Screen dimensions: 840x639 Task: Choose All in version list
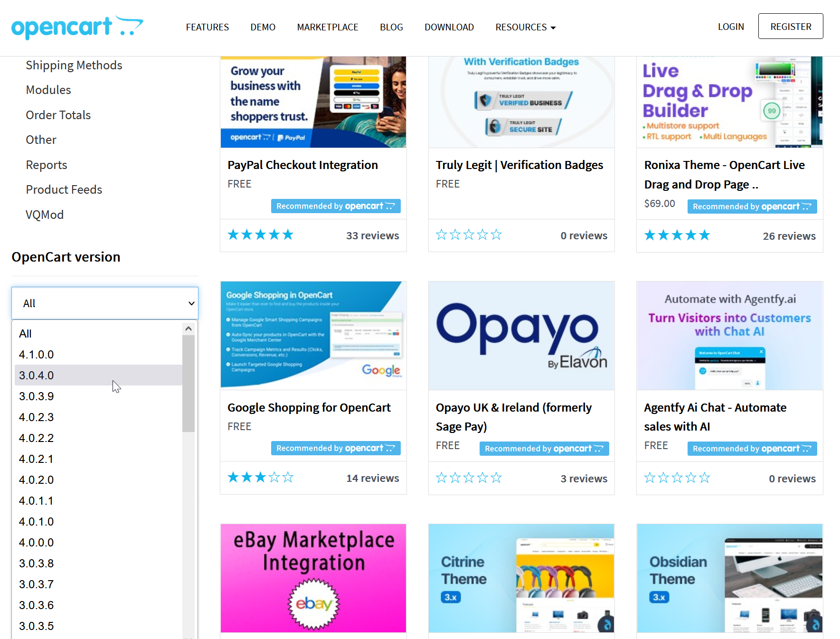[x=98, y=334]
